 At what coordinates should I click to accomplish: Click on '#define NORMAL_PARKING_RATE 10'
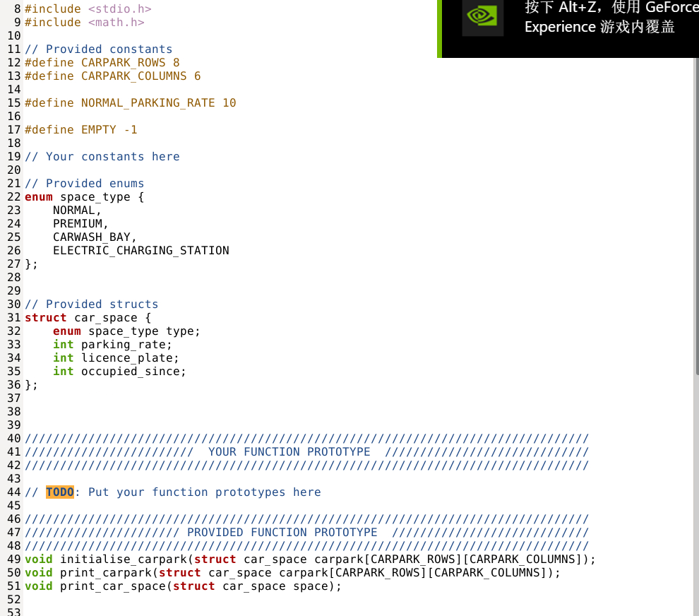coord(130,102)
